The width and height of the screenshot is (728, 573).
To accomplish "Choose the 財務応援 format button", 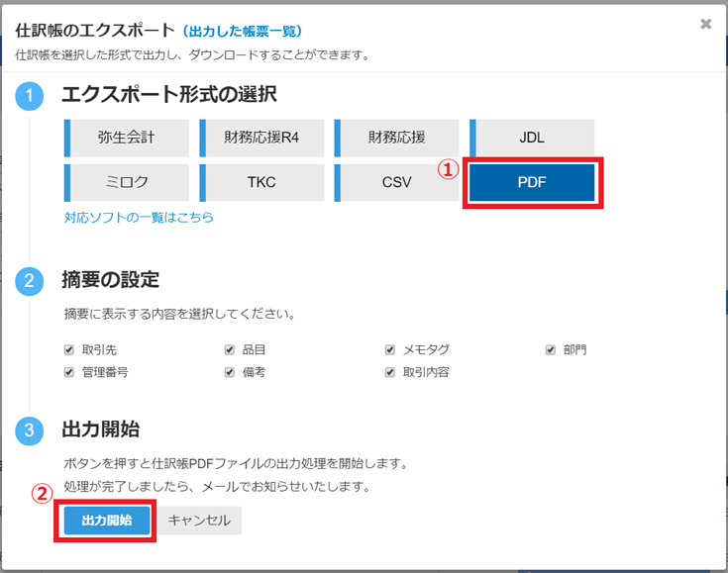I will (x=396, y=138).
